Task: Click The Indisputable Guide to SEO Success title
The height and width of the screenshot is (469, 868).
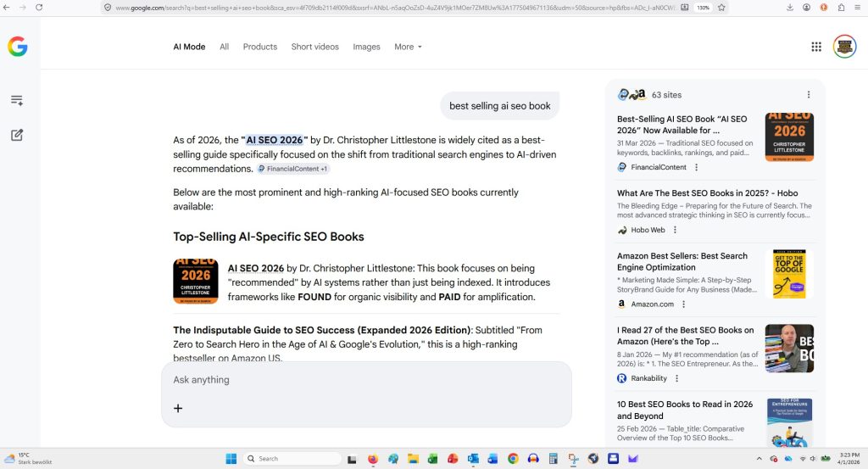Action: (321, 330)
